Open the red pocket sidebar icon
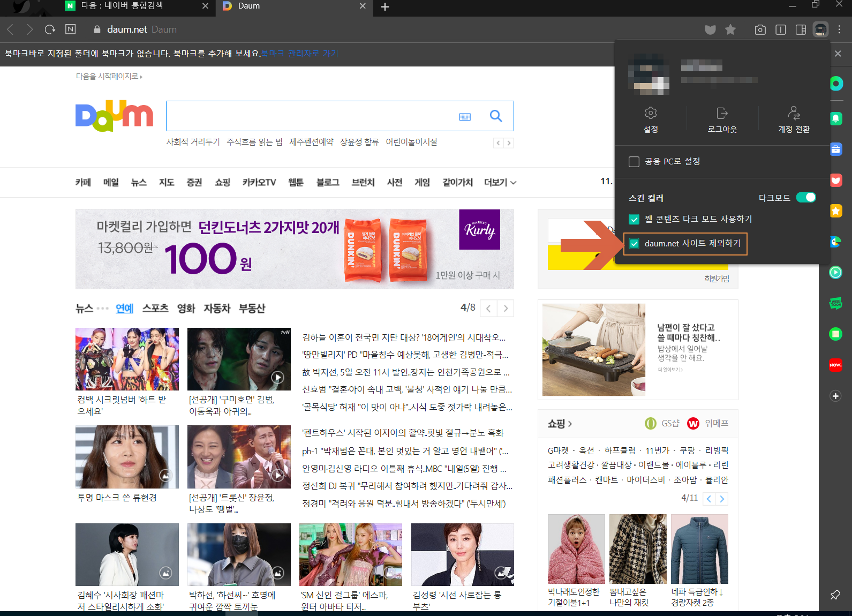852x616 pixels. tap(836, 181)
